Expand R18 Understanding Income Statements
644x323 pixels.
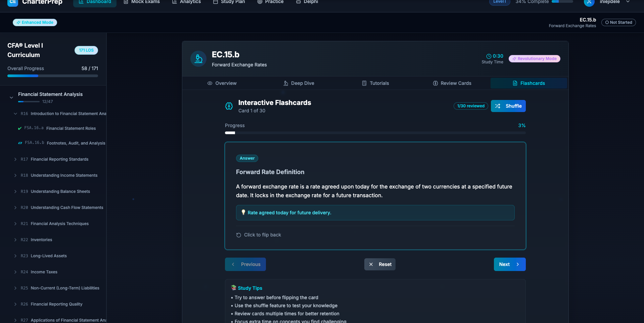point(15,175)
